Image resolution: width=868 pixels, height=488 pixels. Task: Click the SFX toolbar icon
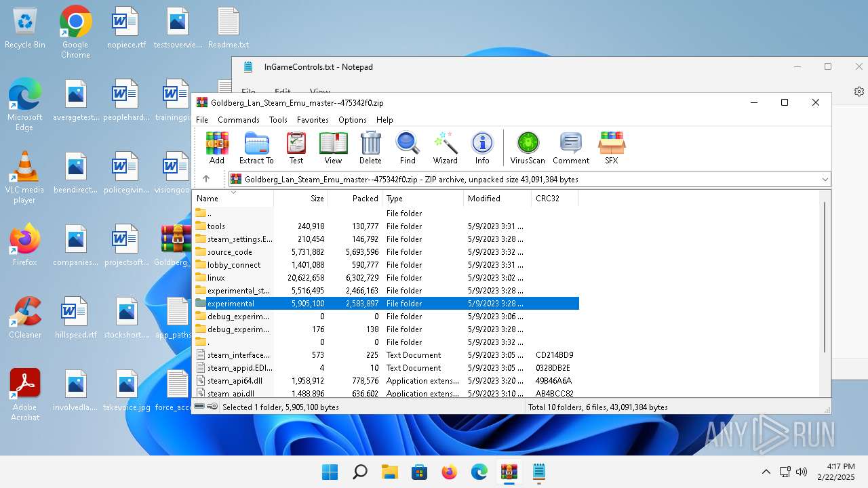(x=612, y=148)
